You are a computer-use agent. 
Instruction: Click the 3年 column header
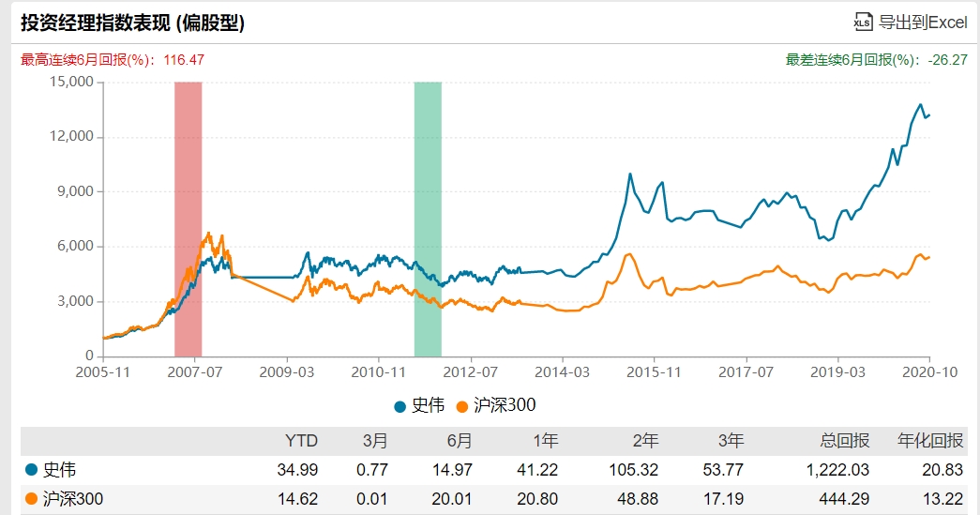pos(731,441)
